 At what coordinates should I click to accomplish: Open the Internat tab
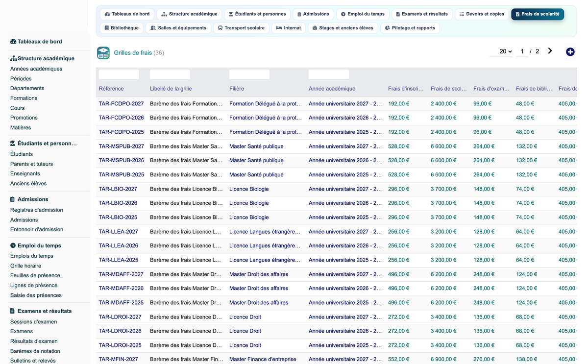point(289,28)
